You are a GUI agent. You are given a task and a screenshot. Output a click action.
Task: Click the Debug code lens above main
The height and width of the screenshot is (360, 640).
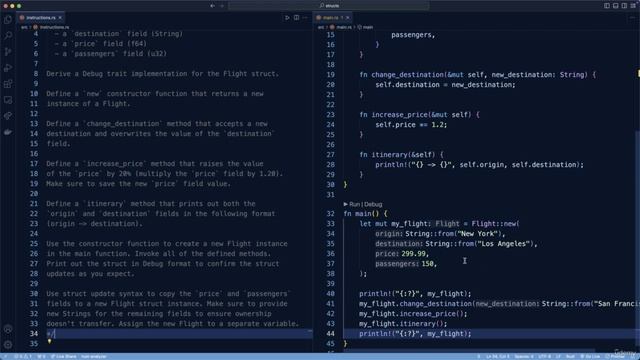(373, 204)
